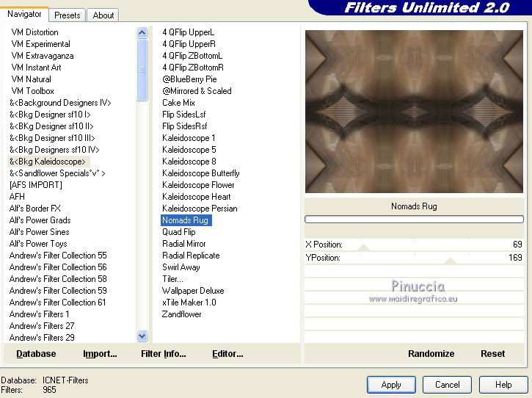
Task: Open Help for Filters Unlimited
Action: point(503,385)
